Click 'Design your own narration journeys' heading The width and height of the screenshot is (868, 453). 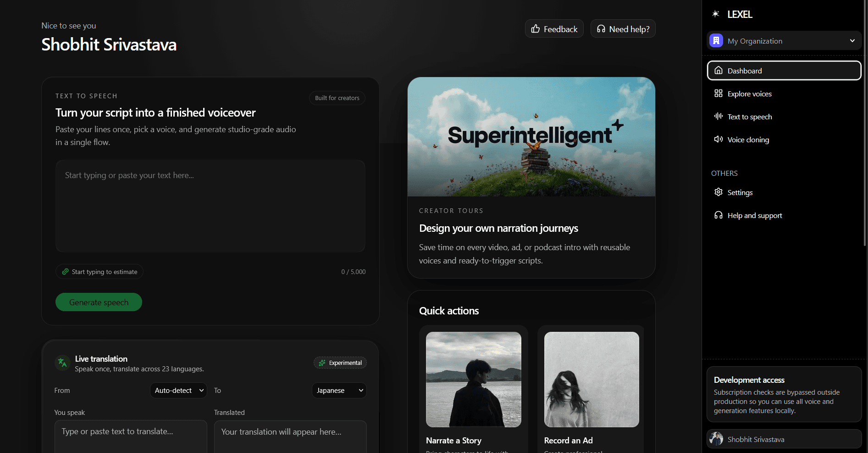click(498, 228)
